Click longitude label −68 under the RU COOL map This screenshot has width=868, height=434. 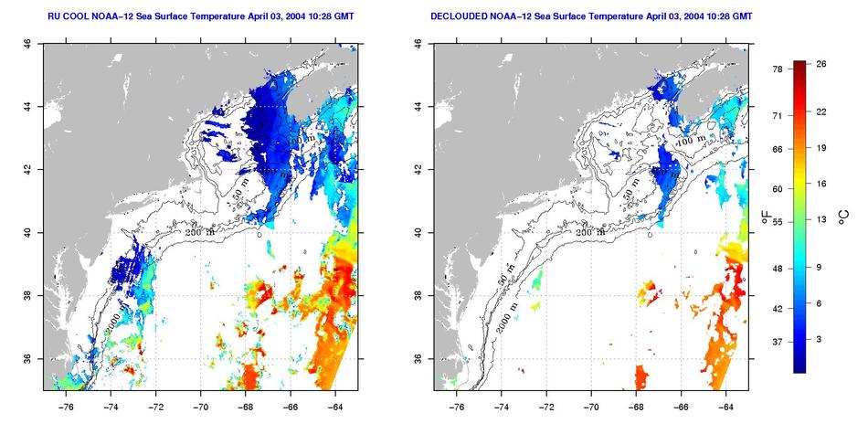(x=245, y=408)
